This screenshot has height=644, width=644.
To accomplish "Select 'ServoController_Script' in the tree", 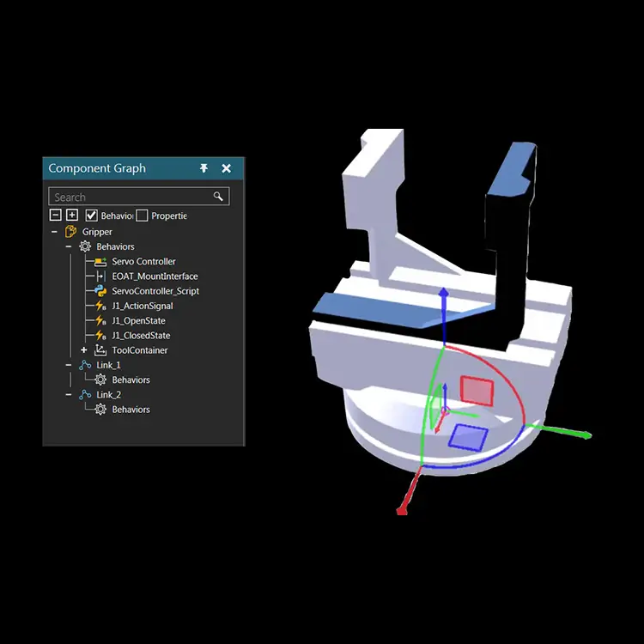I will click(155, 291).
